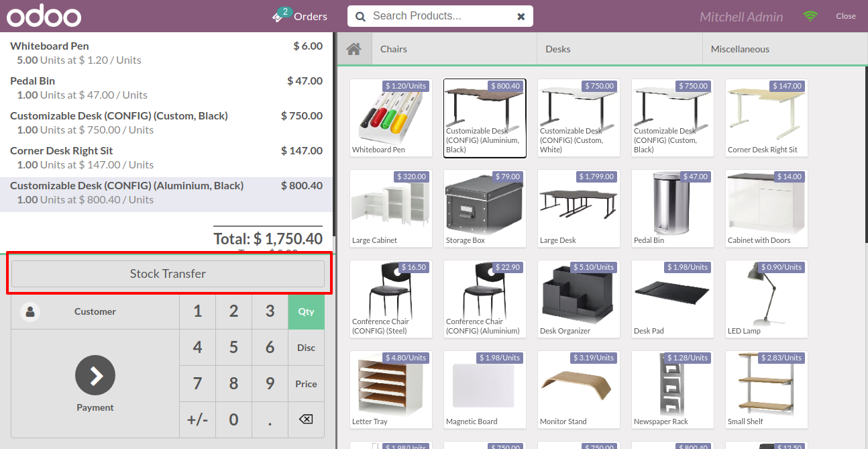868x449 pixels.
Task: Tap numpad key 9
Action: (x=270, y=384)
